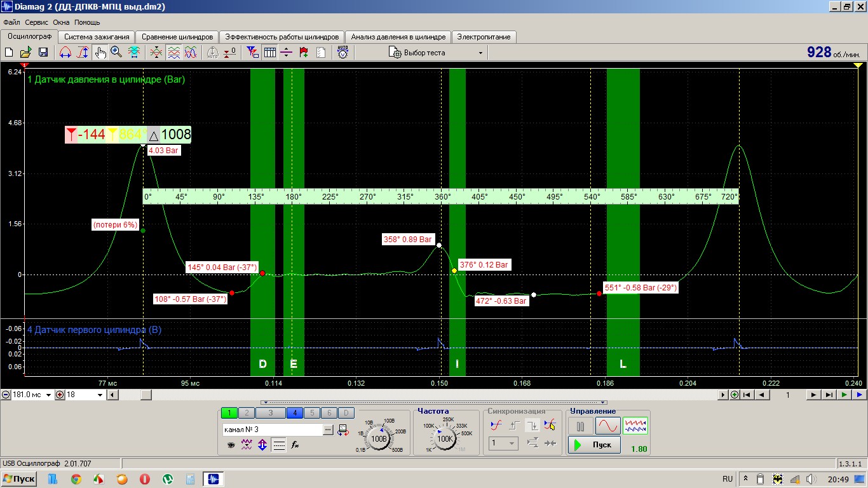This screenshot has height=488, width=868.
Task: Add a marker with the red flag icon
Action: pos(304,53)
